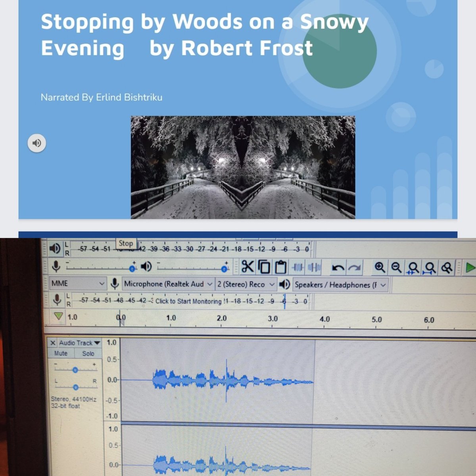
Task: Copy the selected audio with the Copy icon
Action: 264,267
